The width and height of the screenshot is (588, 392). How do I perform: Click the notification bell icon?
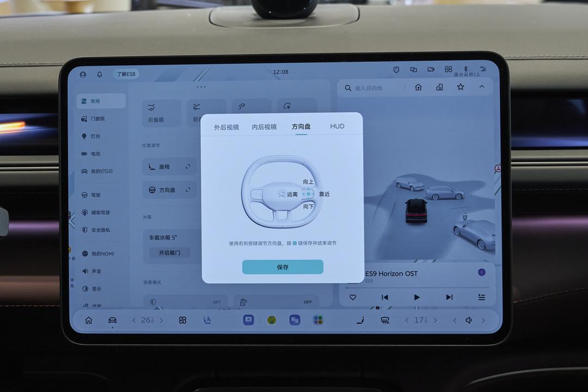coord(100,74)
